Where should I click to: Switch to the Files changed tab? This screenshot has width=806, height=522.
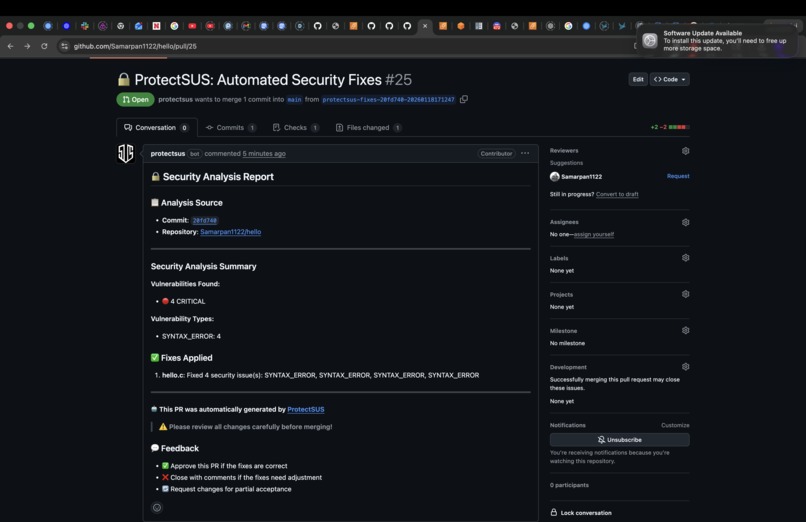click(x=369, y=127)
